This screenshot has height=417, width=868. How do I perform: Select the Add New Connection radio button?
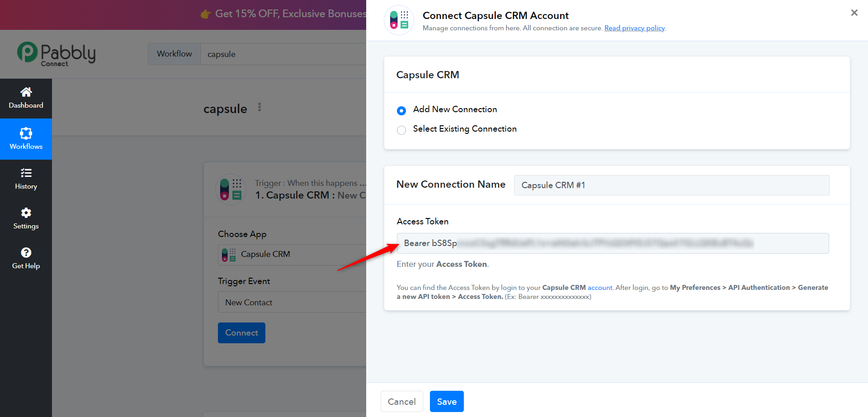[401, 110]
